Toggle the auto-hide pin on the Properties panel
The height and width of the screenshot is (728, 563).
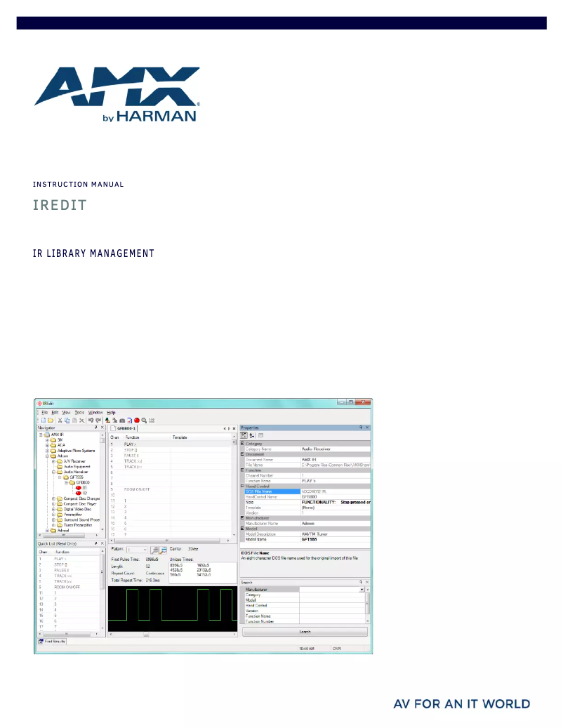[361, 428]
